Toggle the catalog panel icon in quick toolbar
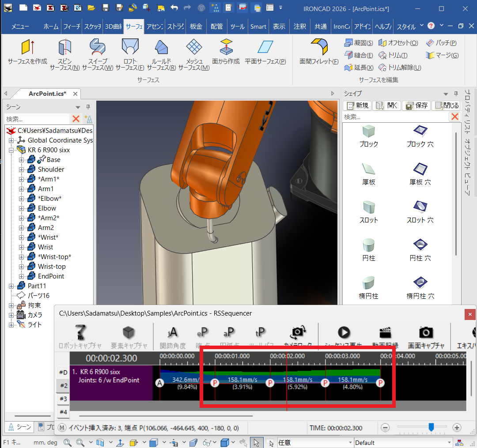 click(x=229, y=8)
